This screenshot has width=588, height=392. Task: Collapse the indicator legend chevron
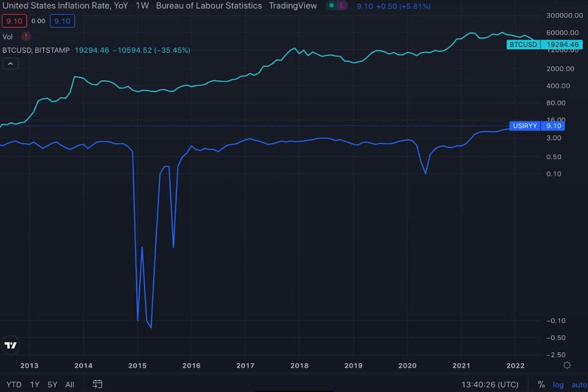pos(11,64)
